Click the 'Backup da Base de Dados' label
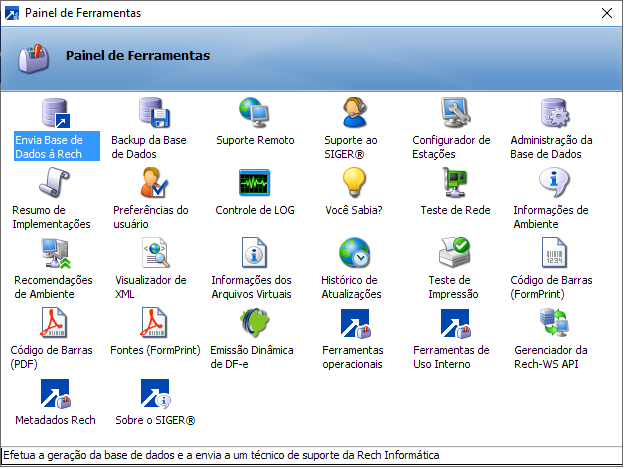627x469 pixels. tap(150, 148)
